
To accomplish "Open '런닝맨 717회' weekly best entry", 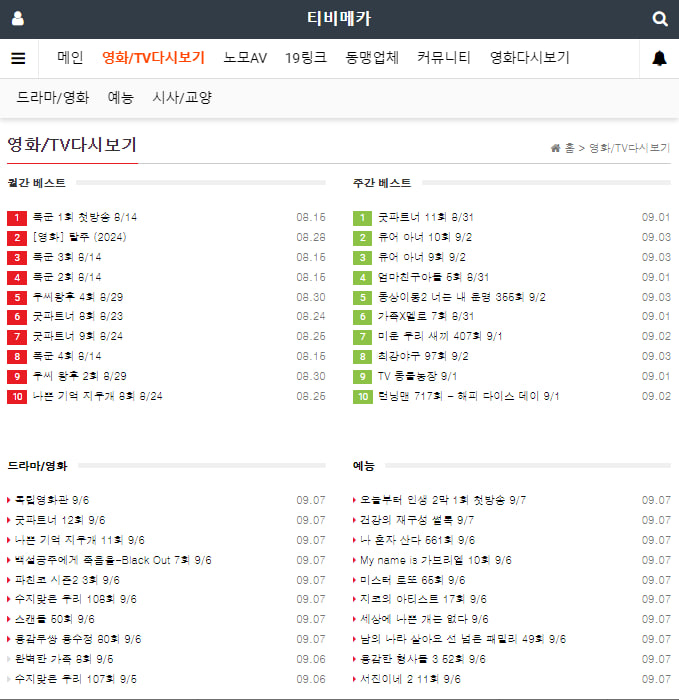I will tap(469, 396).
